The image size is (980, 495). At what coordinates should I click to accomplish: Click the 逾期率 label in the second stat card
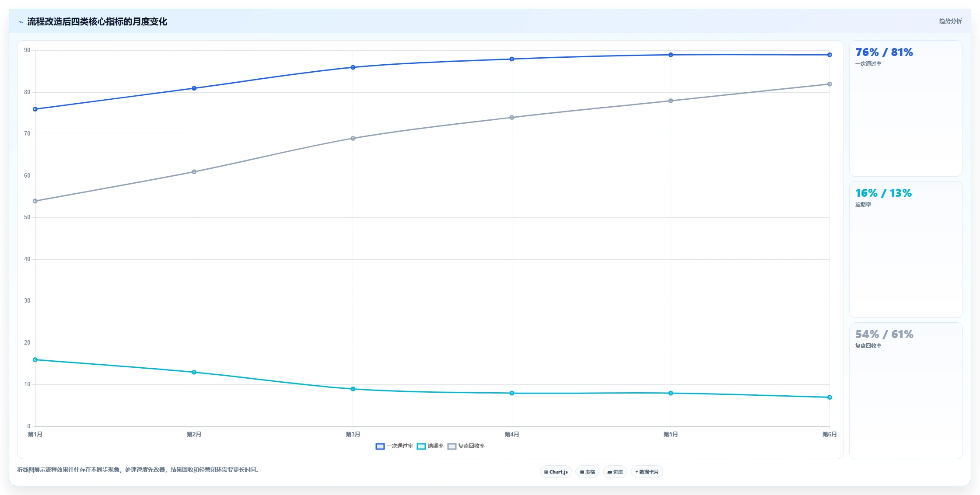(863, 205)
